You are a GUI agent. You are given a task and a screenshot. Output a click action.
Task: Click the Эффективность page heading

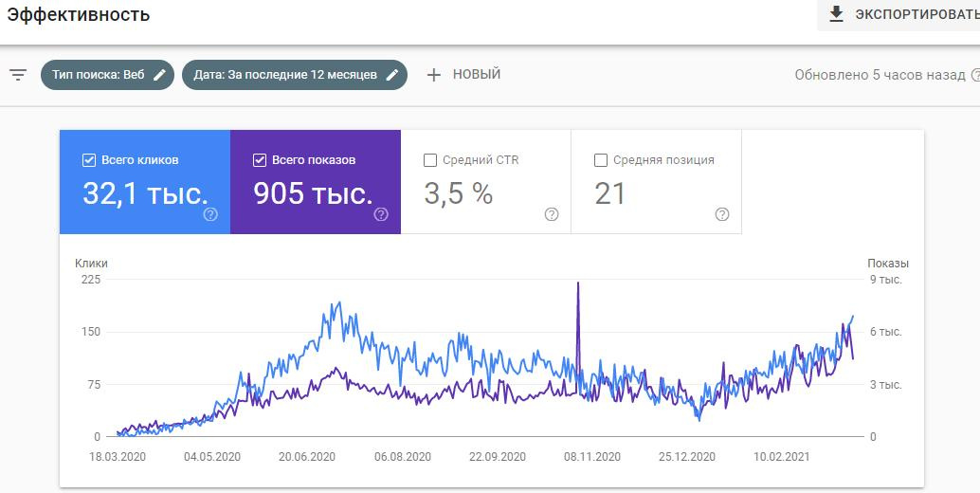79,14
